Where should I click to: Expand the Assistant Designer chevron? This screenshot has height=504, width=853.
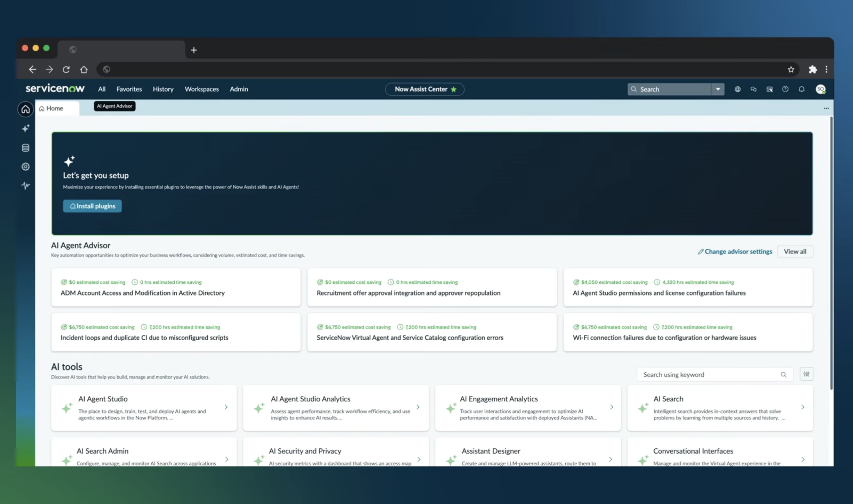pos(611,460)
